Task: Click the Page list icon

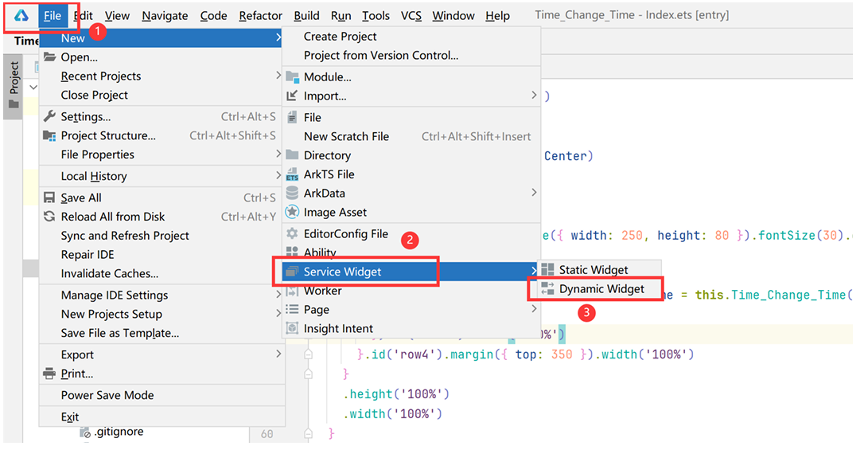Action: click(x=292, y=309)
